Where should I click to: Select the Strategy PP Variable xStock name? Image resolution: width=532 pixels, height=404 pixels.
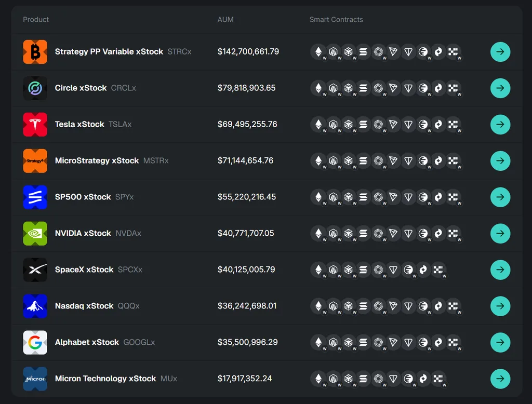point(109,51)
